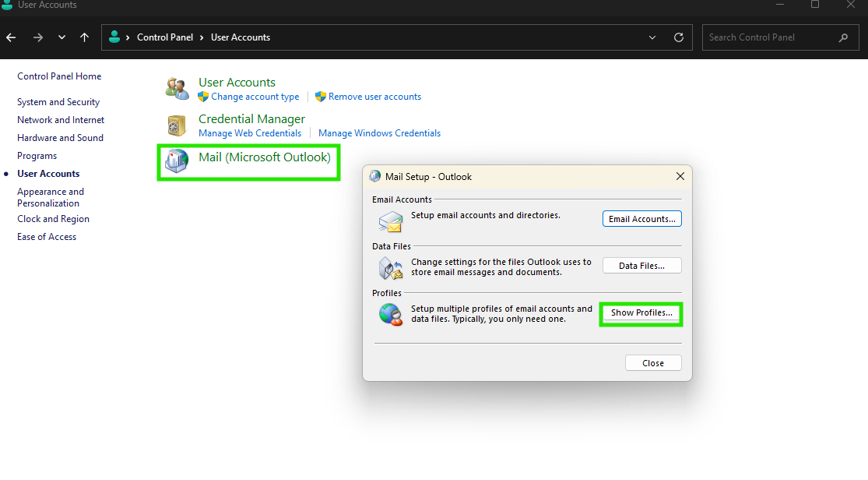
Task: Click the Control Panel root icon in address bar
Action: 114,37
